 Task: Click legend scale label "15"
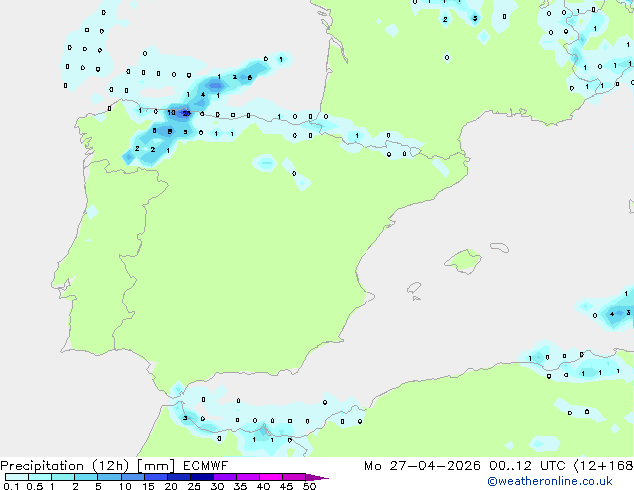tap(148, 486)
